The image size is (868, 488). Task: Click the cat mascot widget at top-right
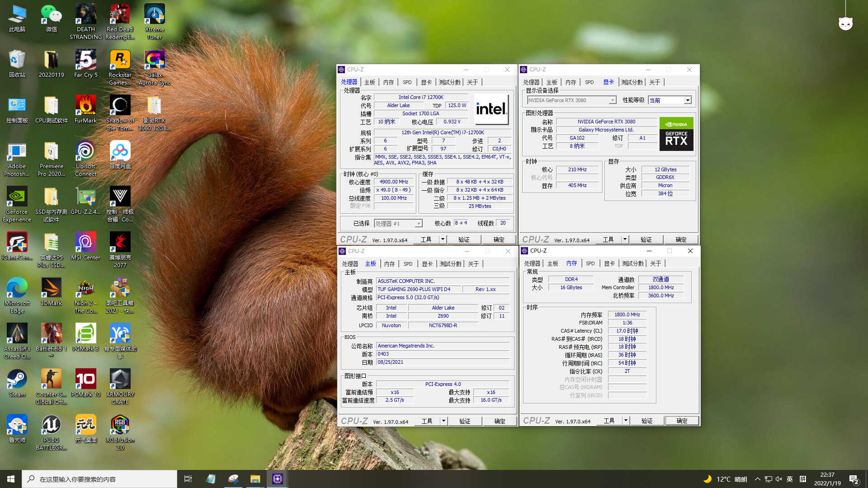(845, 23)
